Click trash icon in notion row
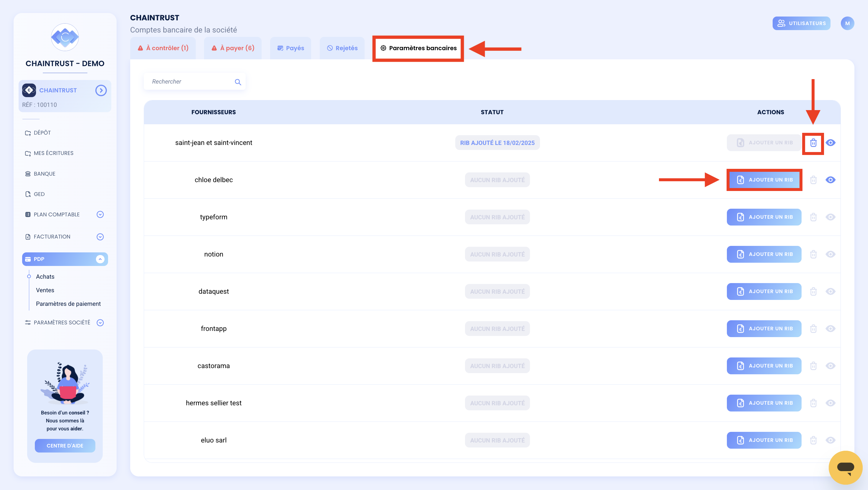Screen dimensions: 868x490 point(813,254)
